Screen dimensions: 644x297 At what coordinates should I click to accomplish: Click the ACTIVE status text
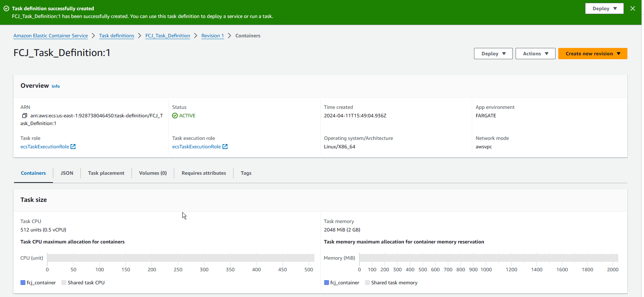[187, 116]
